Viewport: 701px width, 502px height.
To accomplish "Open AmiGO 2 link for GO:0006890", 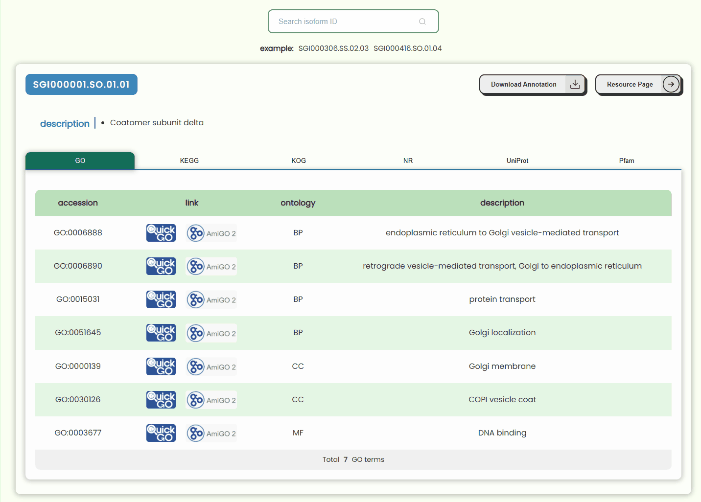I will pos(211,266).
